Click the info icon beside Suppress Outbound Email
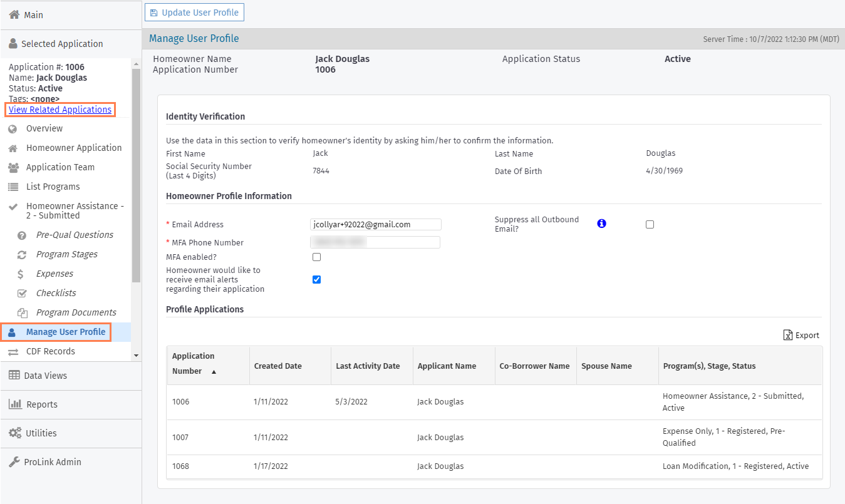Screen dimensions: 845x504 pyautogui.click(x=601, y=223)
